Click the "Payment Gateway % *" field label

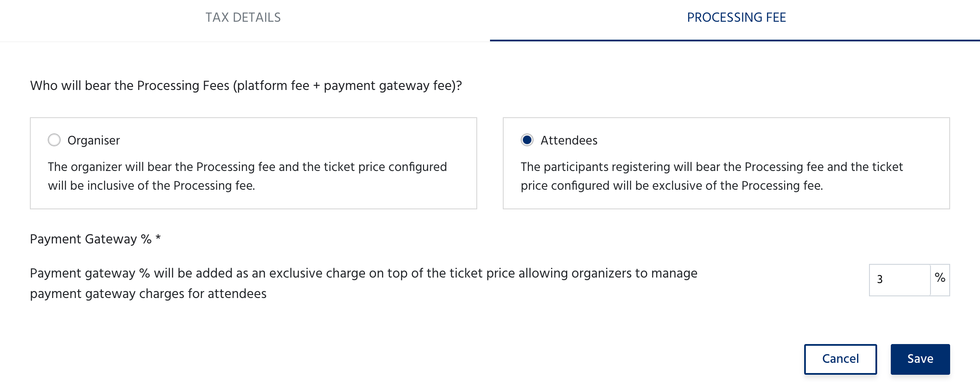[95, 239]
